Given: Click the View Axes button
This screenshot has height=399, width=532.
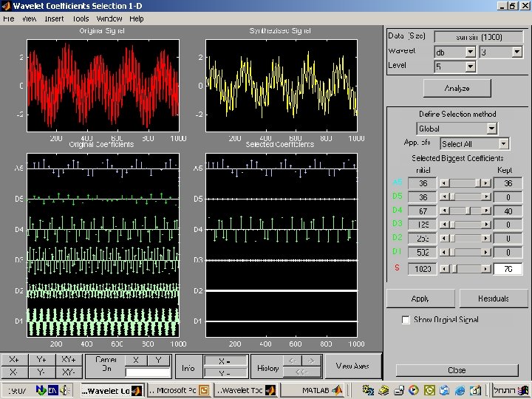Looking at the screenshot, I should (x=352, y=366).
